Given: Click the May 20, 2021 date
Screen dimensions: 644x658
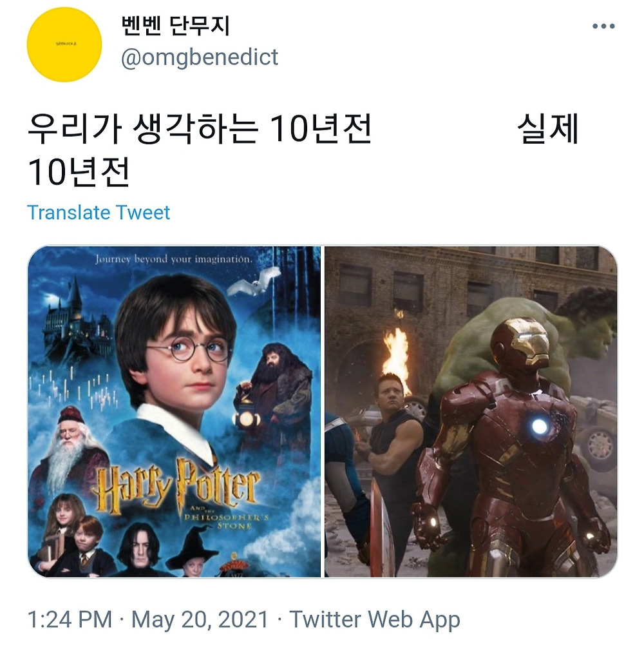Looking at the screenshot, I should coord(200,619).
